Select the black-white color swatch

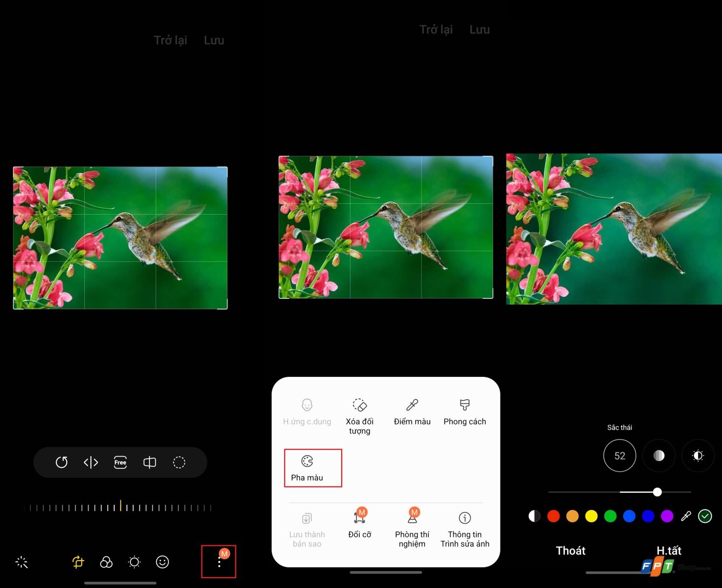pos(534,516)
